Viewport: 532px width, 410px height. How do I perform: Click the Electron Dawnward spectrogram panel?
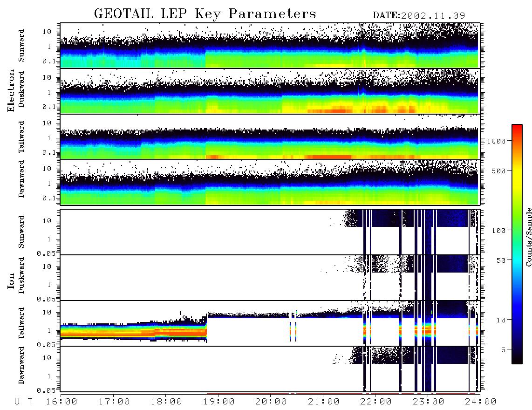[x=270, y=182]
